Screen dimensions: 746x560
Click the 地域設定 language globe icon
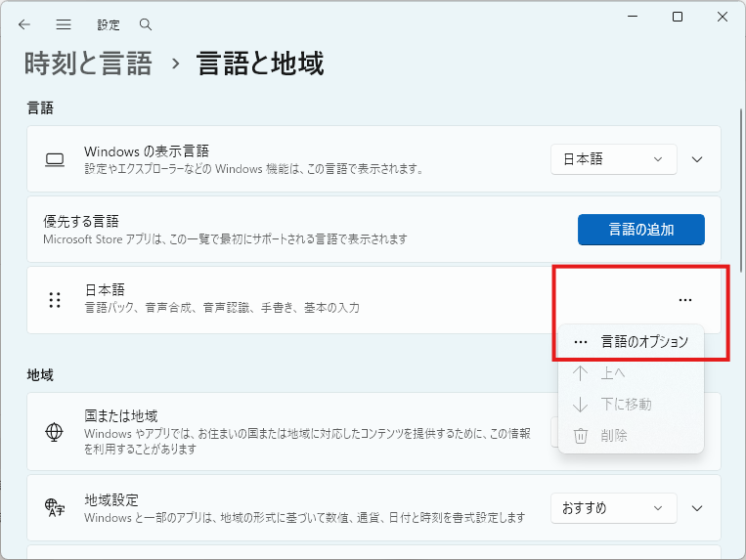tap(55, 507)
